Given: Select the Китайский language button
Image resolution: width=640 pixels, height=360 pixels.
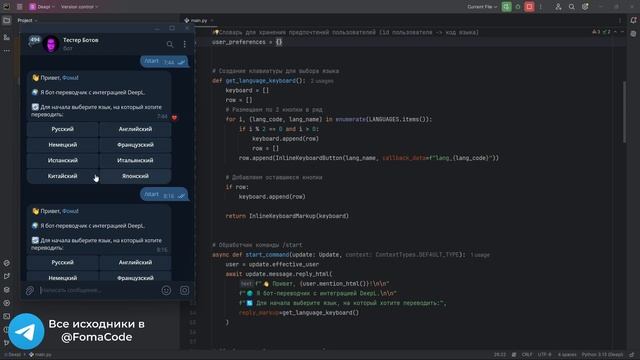Looking at the screenshot, I should point(62,176).
